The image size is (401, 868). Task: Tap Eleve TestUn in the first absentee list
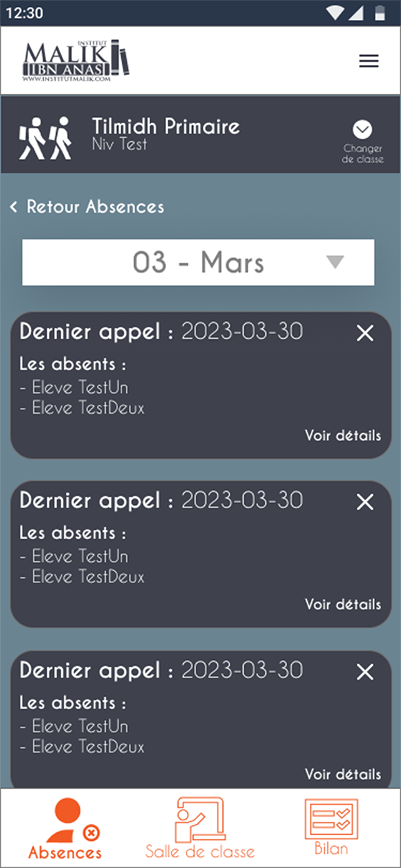[x=76, y=387]
